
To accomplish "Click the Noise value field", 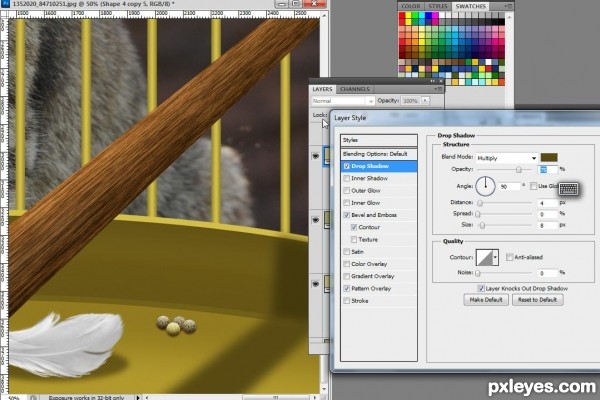I will [547, 273].
